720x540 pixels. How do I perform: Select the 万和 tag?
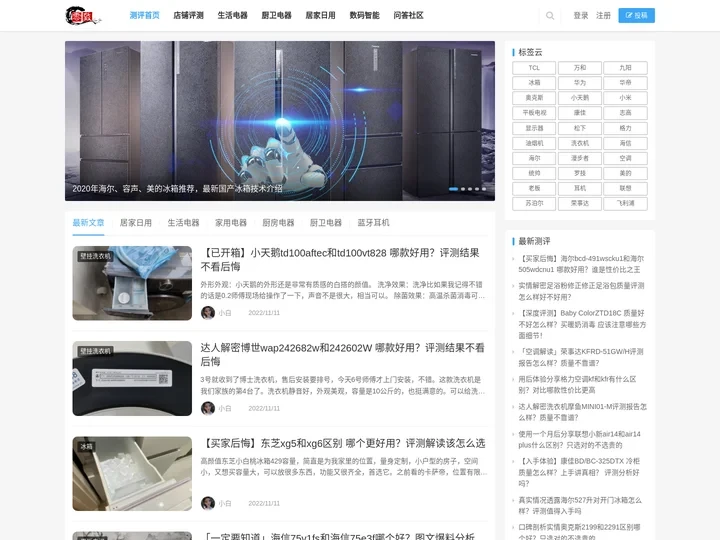tap(580, 68)
